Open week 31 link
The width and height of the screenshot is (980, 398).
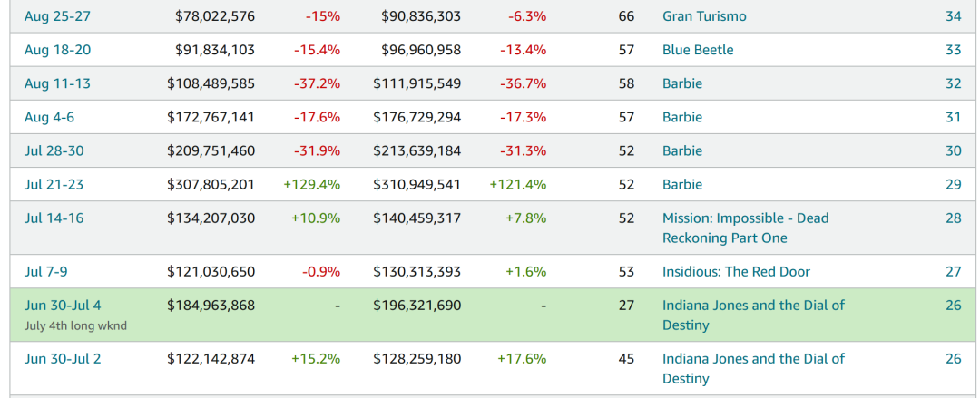click(x=953, y=117)
